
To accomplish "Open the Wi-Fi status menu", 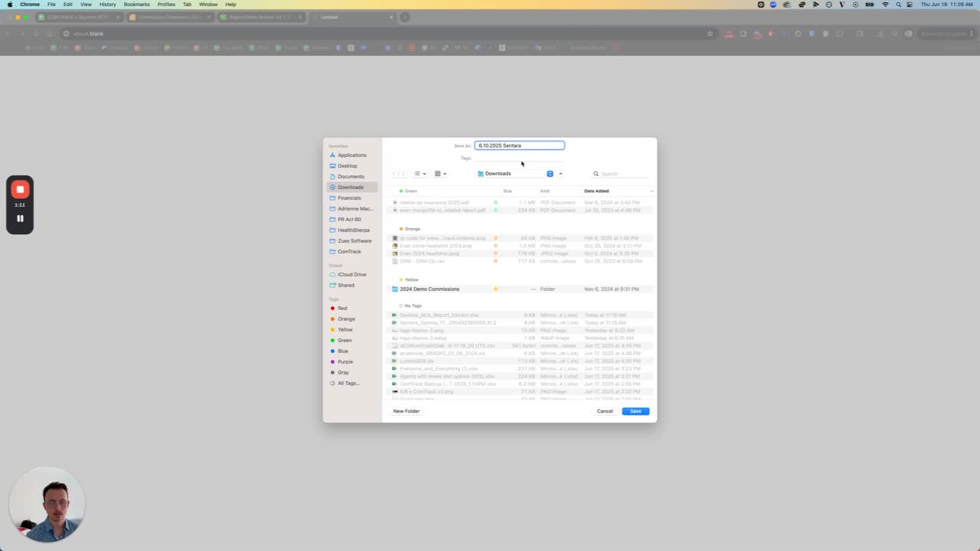I will pos(885,5).
